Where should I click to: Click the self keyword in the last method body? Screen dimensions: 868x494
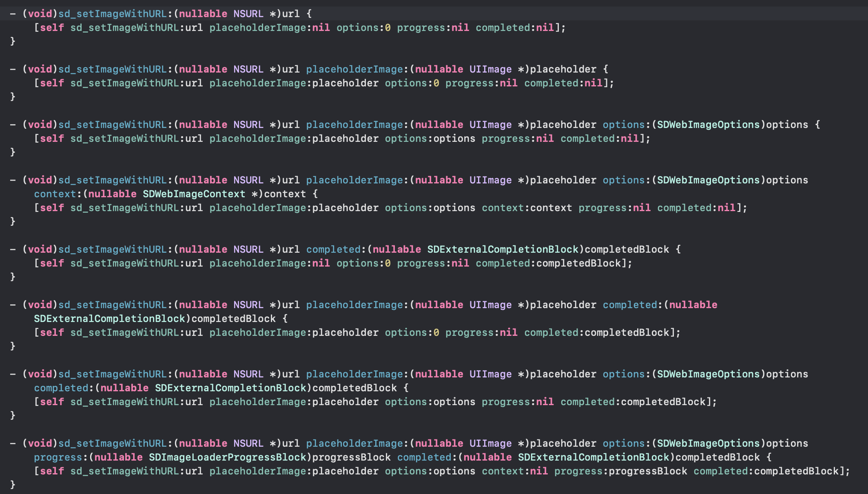tap(52, 471)
